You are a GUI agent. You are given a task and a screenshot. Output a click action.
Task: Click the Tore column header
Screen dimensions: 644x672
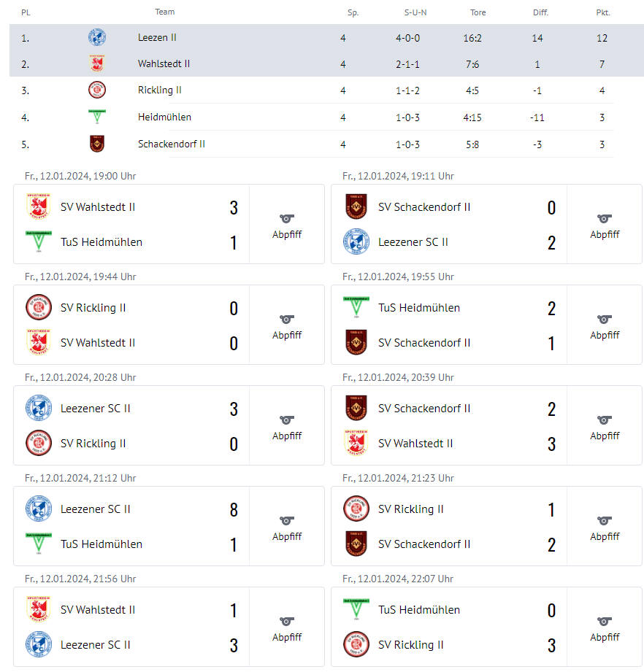tap(478, 12)
